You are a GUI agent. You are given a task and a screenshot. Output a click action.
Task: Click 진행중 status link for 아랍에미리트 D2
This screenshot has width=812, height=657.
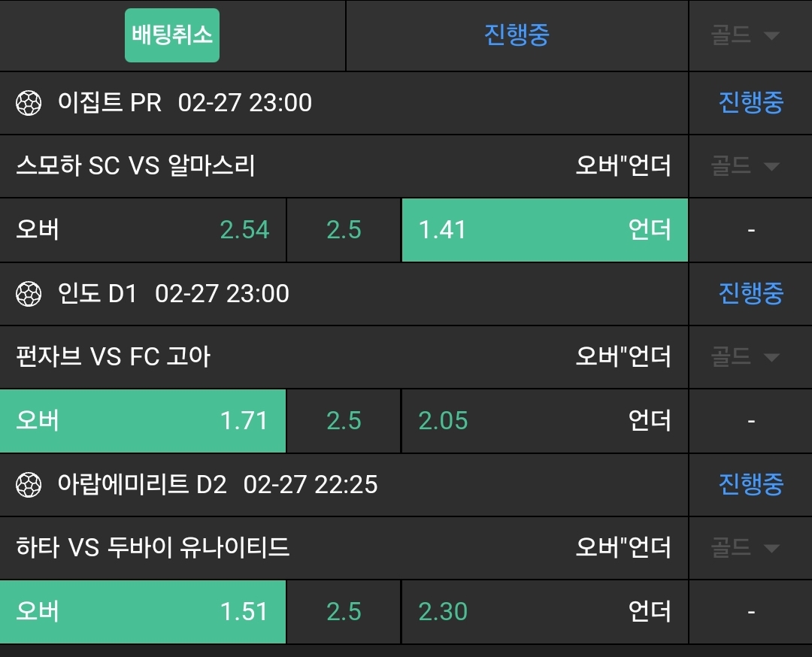750,485
